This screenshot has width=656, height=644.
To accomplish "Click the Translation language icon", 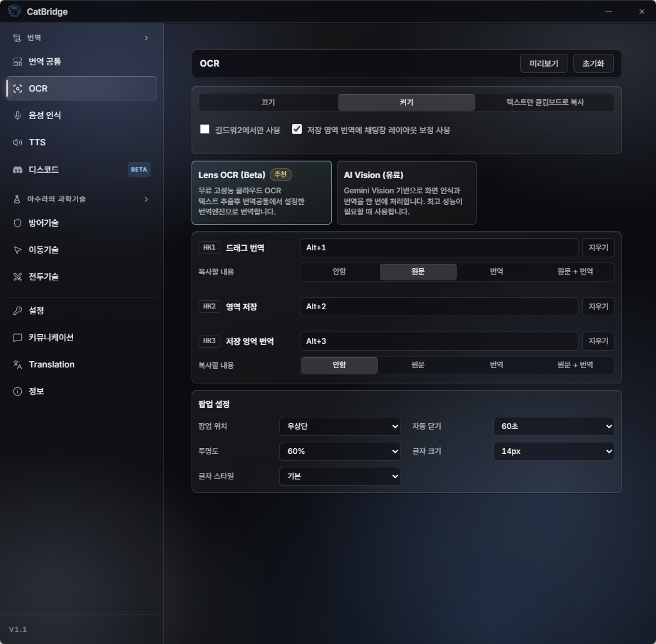I will [x=17, y=365].
